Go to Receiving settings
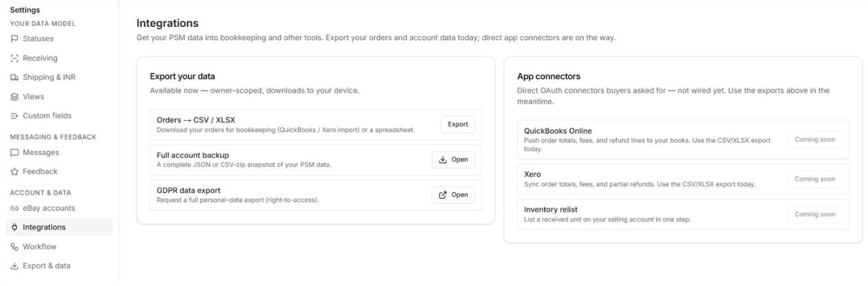The image size is (868, 286). [x=59, y=58]
